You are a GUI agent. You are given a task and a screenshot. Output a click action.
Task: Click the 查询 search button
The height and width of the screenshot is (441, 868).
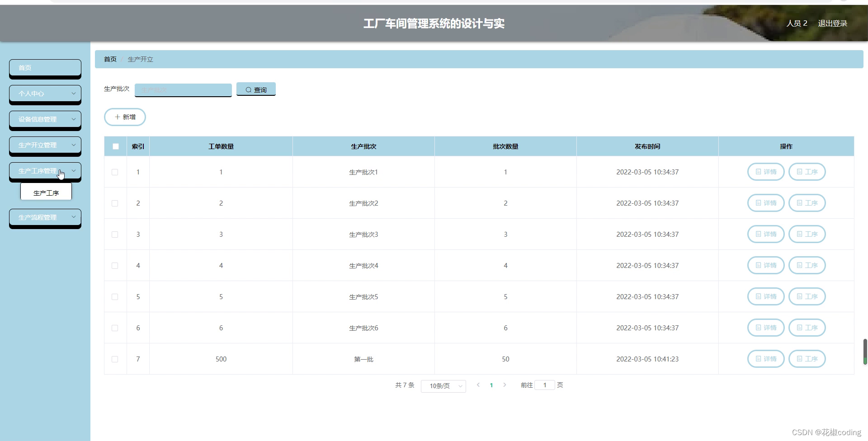pos(256,89)
